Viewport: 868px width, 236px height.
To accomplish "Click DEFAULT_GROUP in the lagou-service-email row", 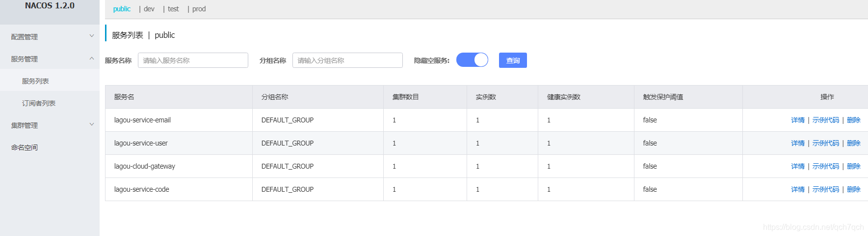I will pos(288,120).
